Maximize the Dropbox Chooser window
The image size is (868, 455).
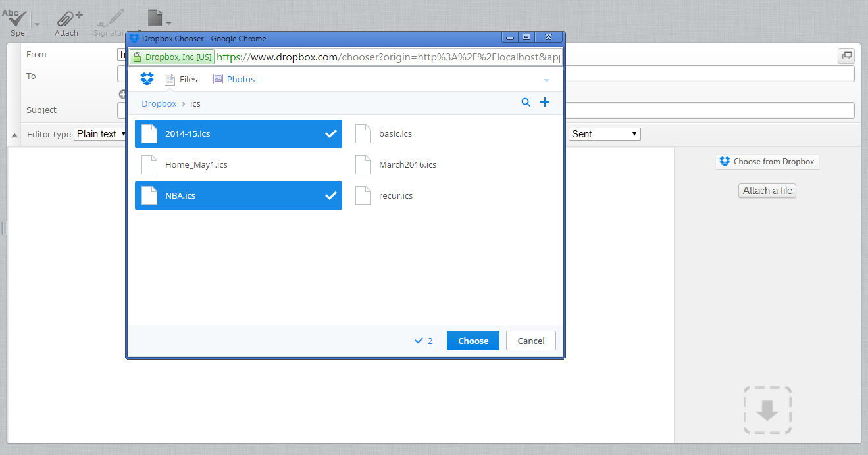pyautogui.click(x=526, y=37)
